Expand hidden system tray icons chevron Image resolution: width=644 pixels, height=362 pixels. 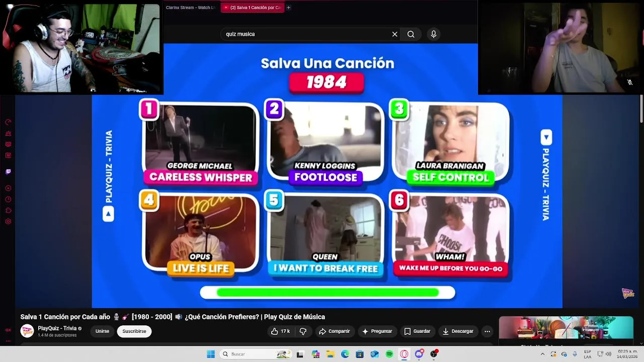pyautogui.click(x=542, y=354)
